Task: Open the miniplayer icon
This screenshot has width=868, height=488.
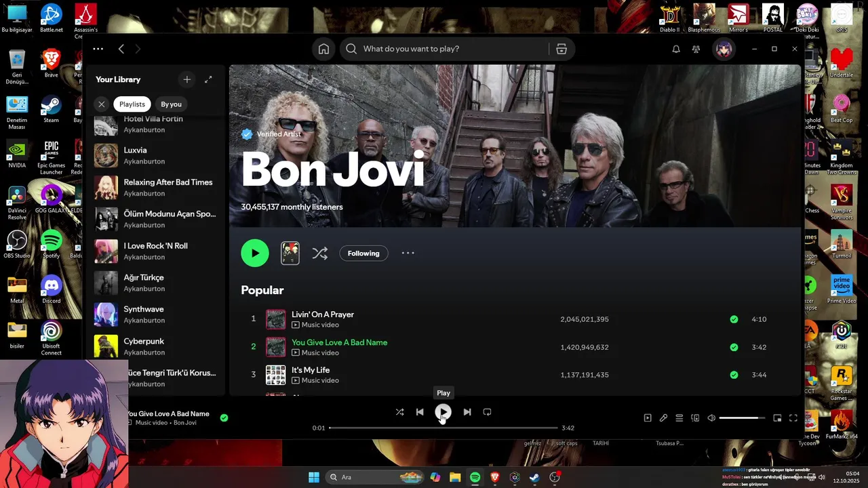Action: (777, 418)
